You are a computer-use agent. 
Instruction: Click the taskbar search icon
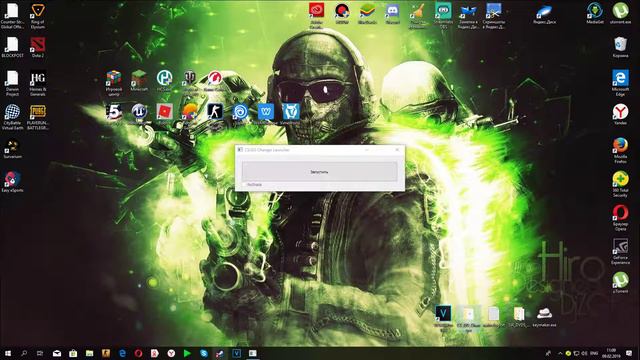(24, 353)
